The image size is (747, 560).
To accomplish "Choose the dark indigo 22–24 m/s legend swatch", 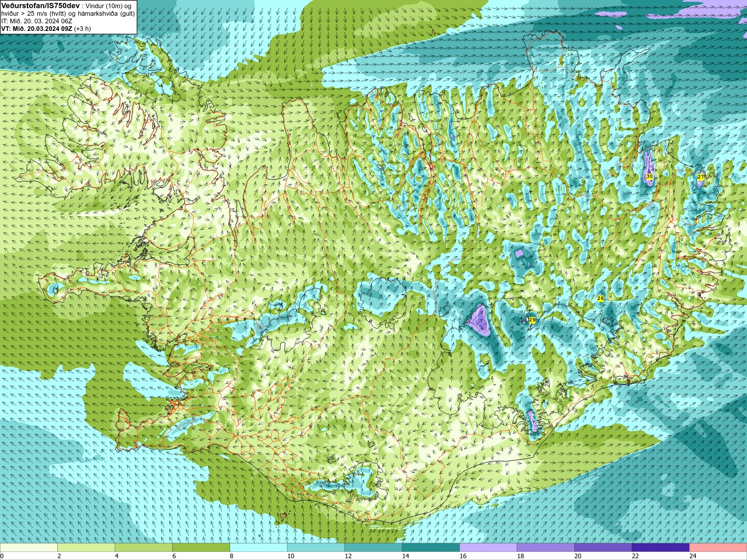I will [661, 548].
